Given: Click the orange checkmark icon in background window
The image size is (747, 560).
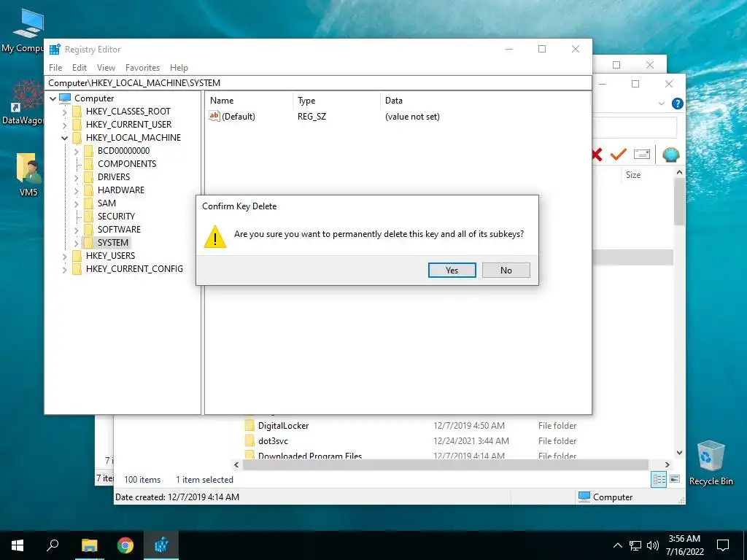Looking at the screenshot, I should point(619,155).
